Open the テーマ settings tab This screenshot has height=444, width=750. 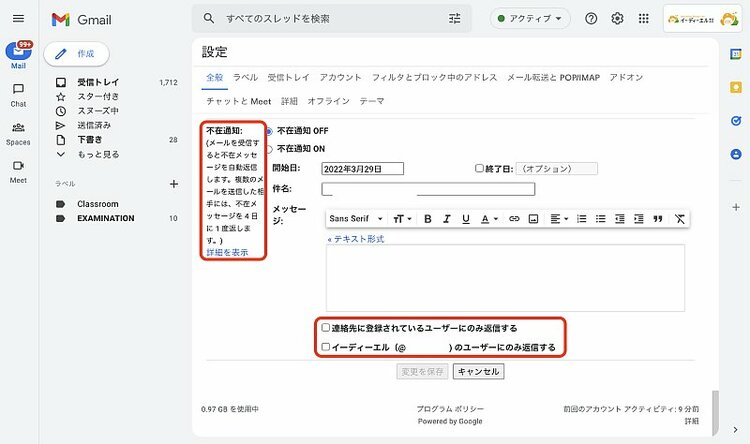click(372, 101)
